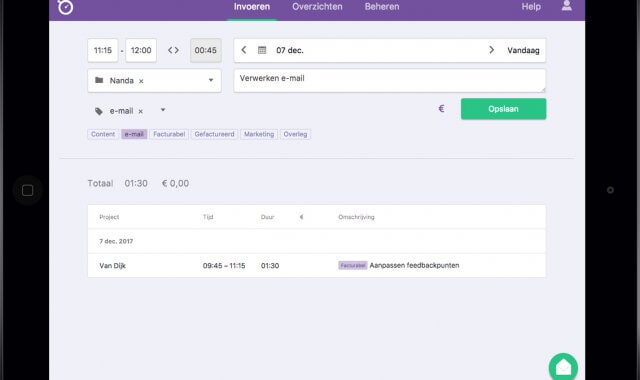640x380 pixels.
Task: Toggle the Gefactureerd tag chip
Action: click(x=214, y=134)
